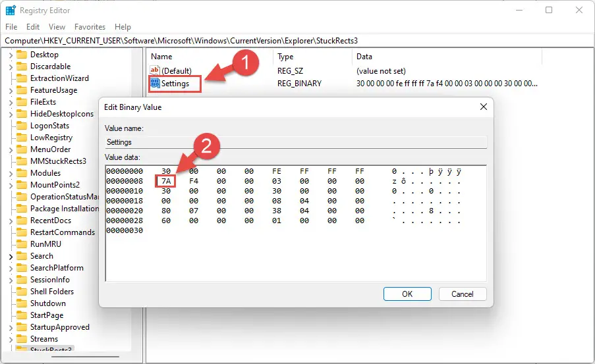Screen dimensions: 595x364
Task: Click the horizontal scrollbar in tree pane
Action: coord(86,356)
